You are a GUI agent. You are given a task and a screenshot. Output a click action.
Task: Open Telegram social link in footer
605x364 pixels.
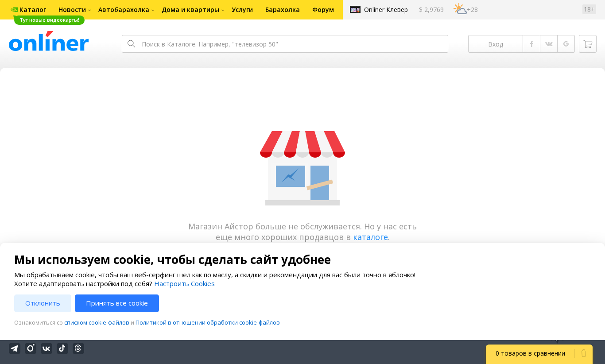[x=15, y=349]
